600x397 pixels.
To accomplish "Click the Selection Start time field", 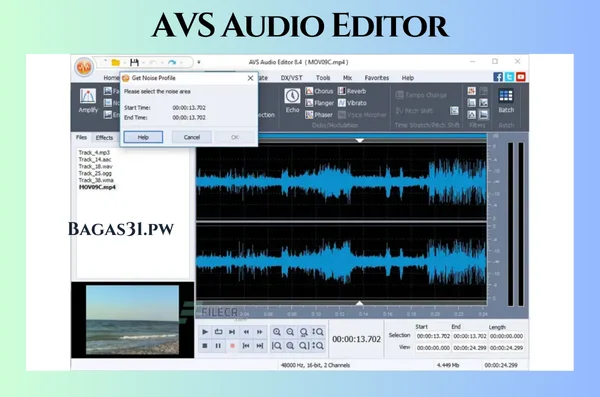I will pyautogui.click(x=433, y=336).
